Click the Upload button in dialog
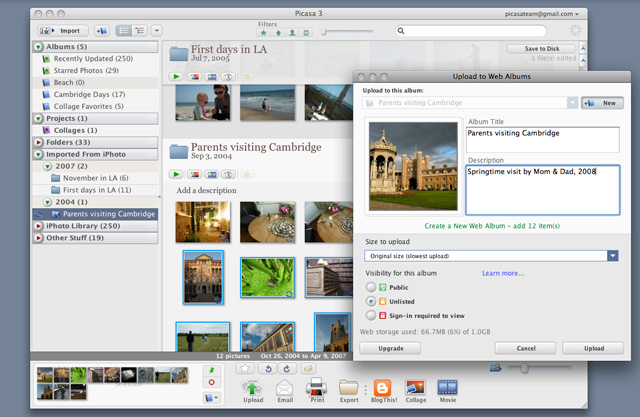 [x=593, y=348]
